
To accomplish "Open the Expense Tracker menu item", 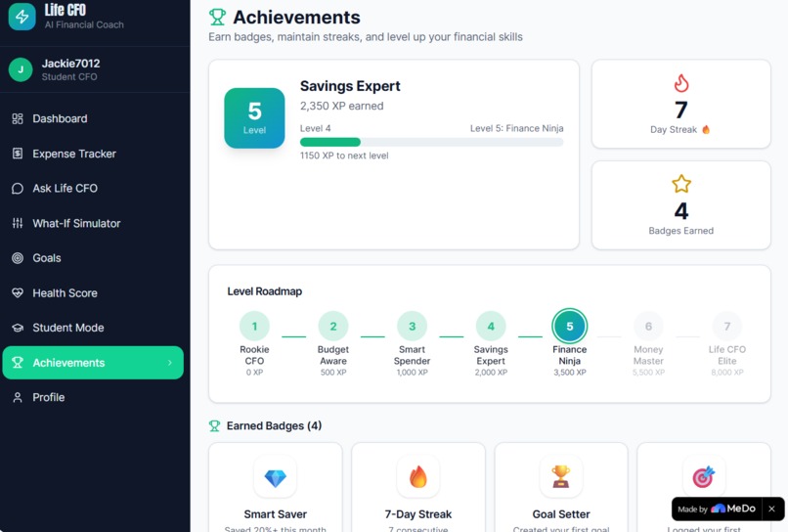I will pyautogui.click(x=93, y=154).
